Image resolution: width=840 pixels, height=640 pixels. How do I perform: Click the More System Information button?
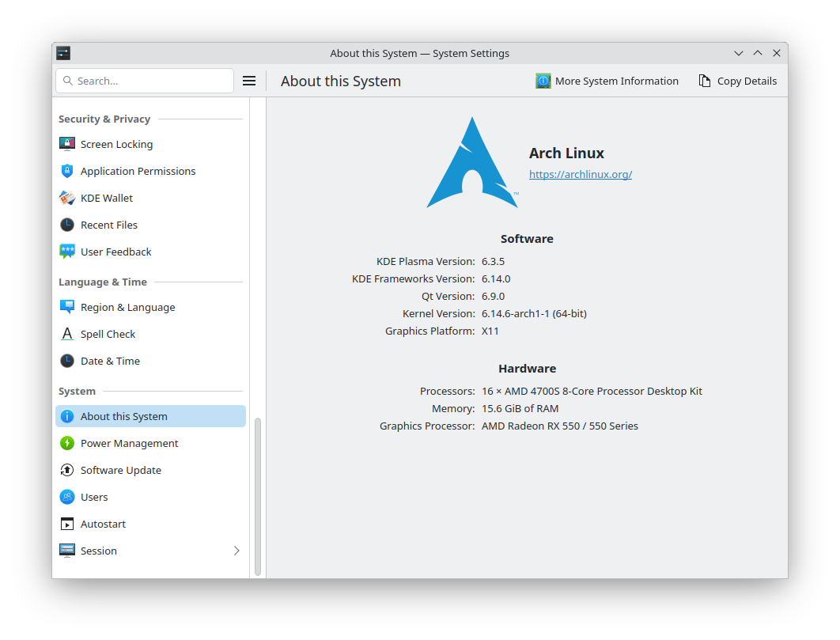pos(607,81)
